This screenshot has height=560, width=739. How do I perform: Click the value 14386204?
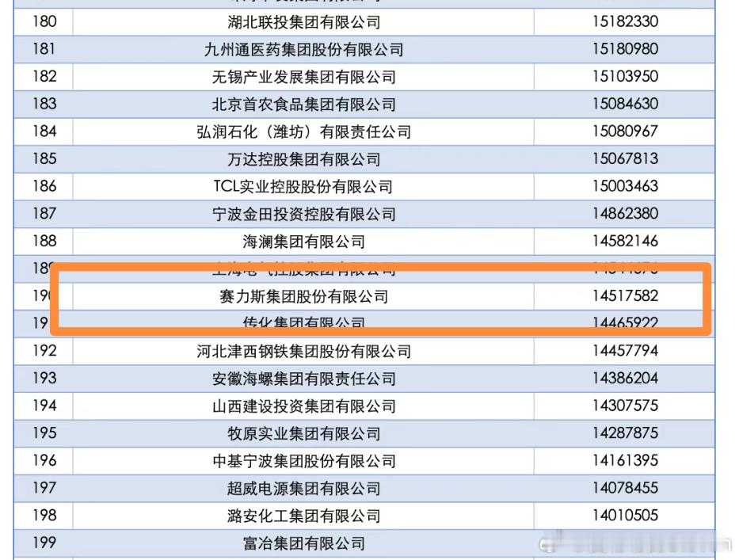click(625, 378)
